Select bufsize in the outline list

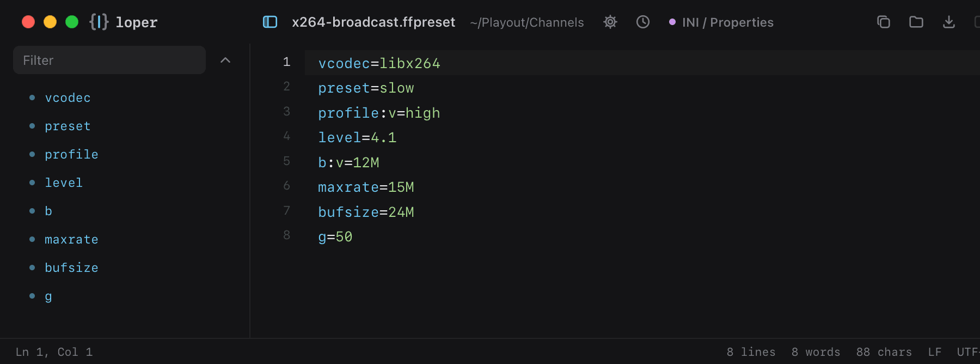click(71, 268)
